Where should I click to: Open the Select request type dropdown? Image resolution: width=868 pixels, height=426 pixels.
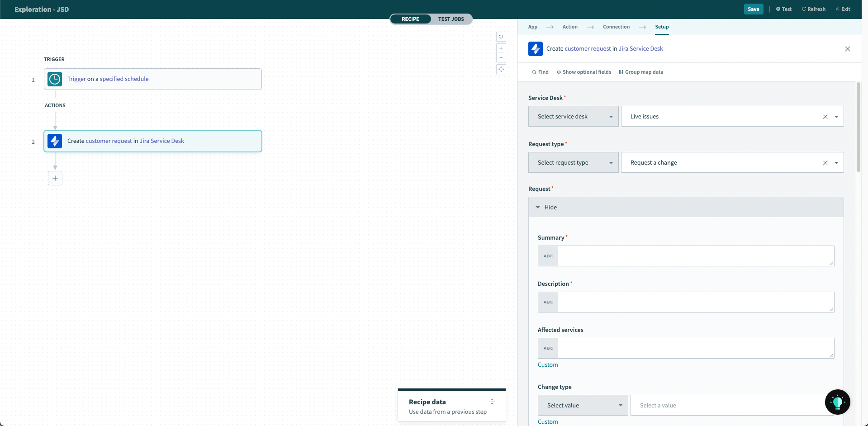tap(573, 162)
